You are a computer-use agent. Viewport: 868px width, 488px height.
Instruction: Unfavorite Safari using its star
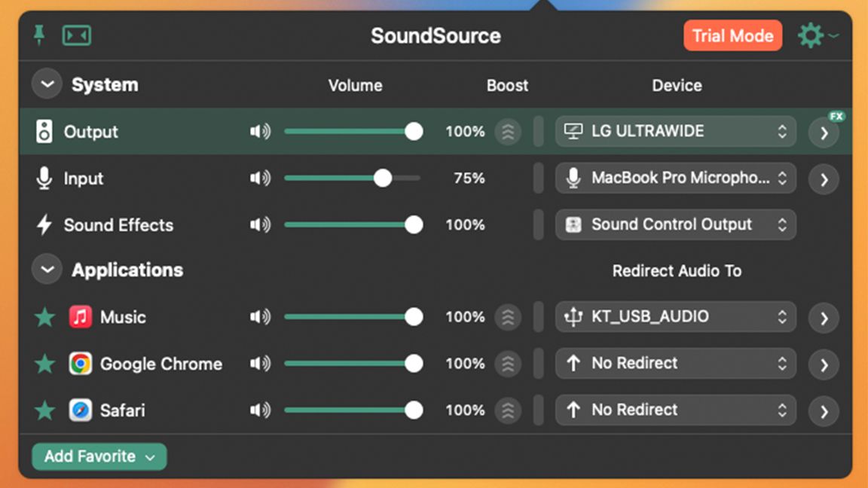point(45,410)
